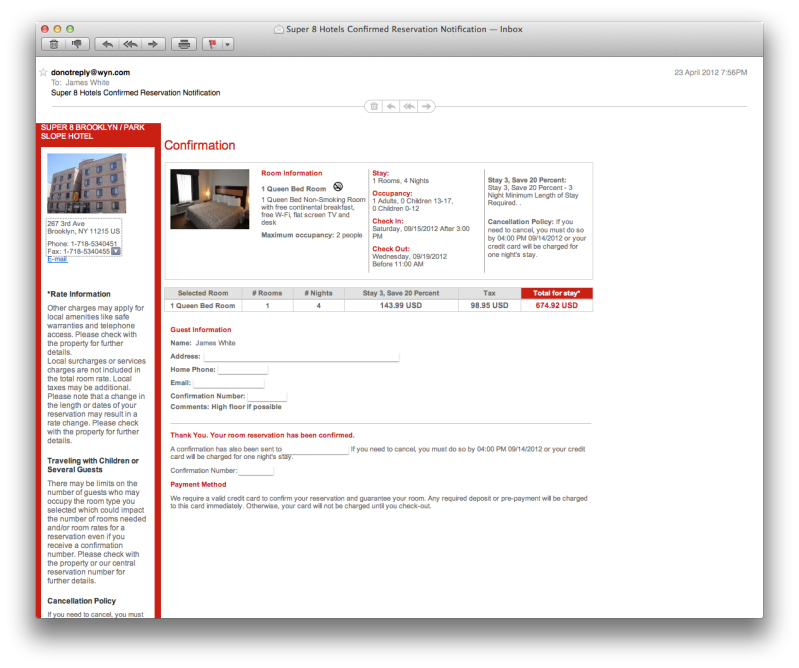The width and height of the screenshot is (799, 668).
Task: Minimize the window with yellow button
Action: (57, 29)
